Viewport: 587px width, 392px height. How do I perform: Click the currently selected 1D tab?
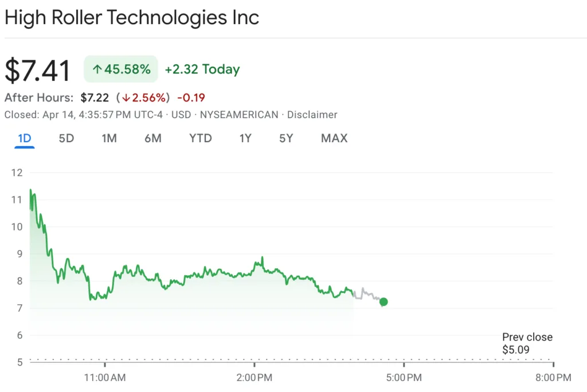click(24, 138)
